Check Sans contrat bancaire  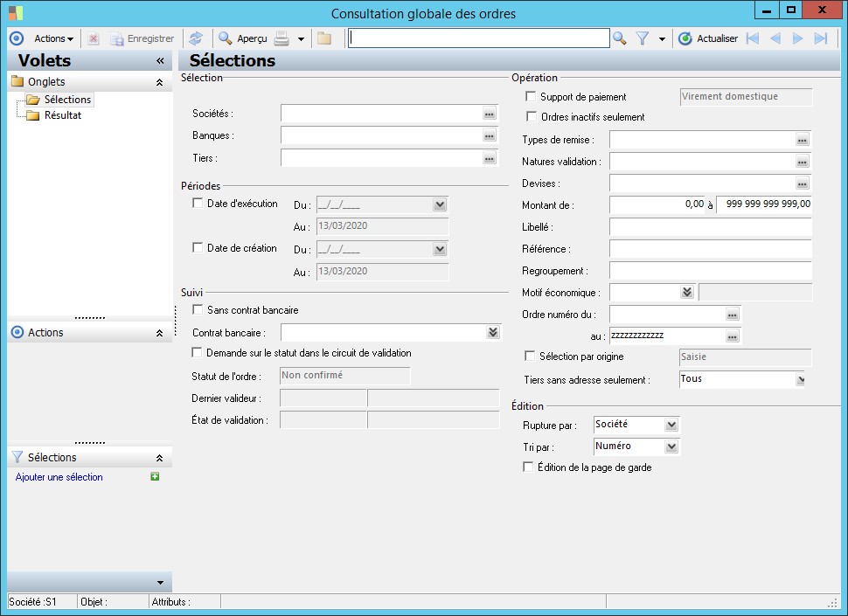pos(198,310)
